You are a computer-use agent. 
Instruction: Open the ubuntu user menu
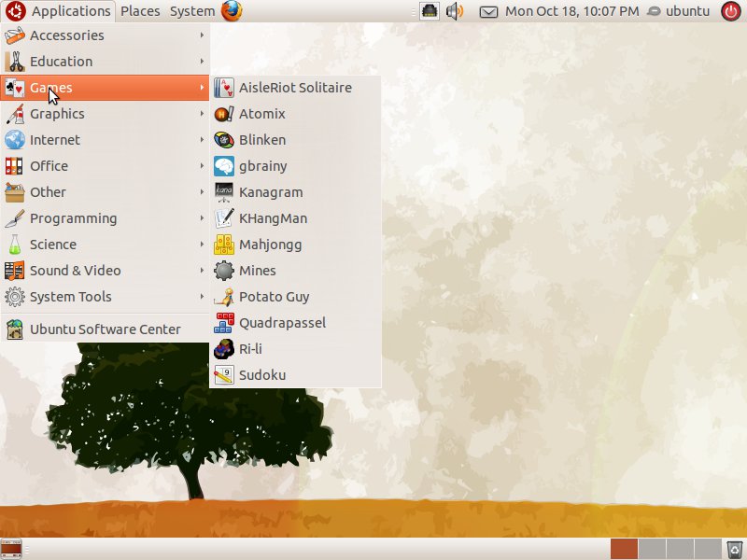pos(680,11)
